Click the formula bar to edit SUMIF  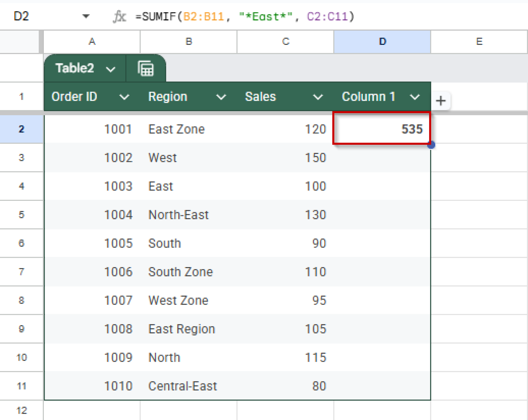[245, 16]
